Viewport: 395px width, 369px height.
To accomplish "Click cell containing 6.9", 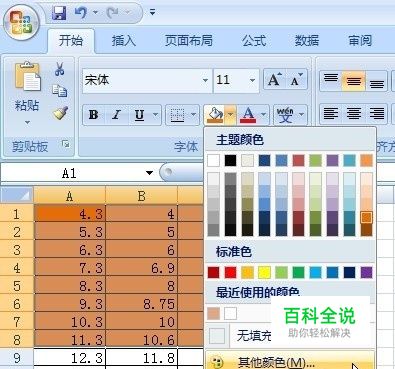I will [x=142, y=268].
